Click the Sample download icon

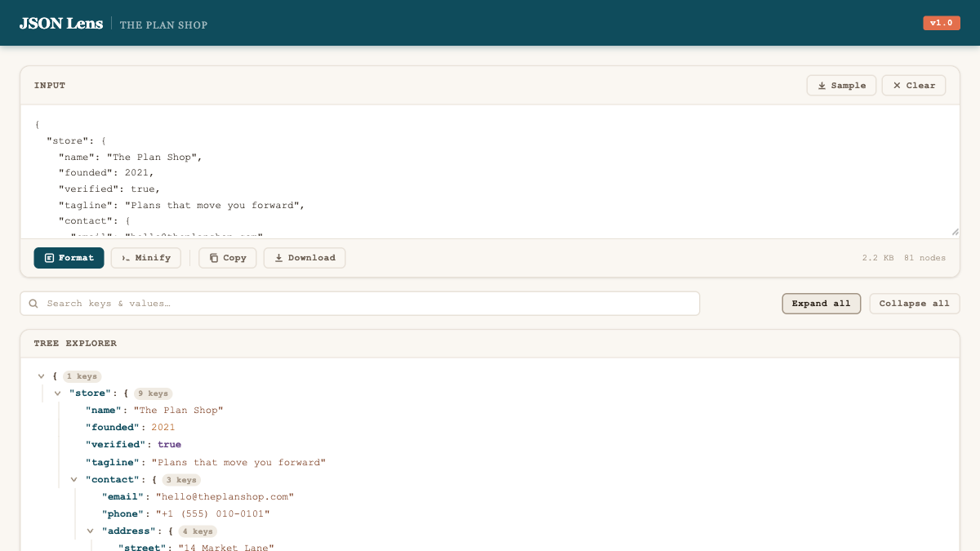click(x=822, y=86)
